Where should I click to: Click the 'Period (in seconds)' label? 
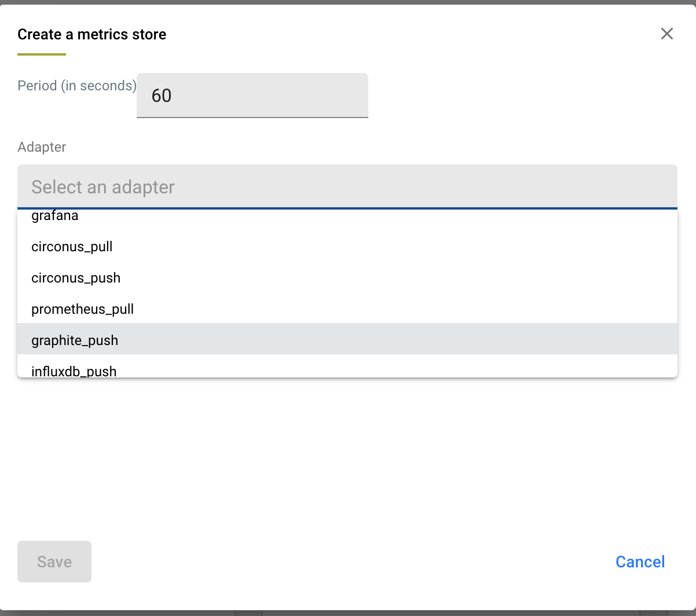coord(77,86)
